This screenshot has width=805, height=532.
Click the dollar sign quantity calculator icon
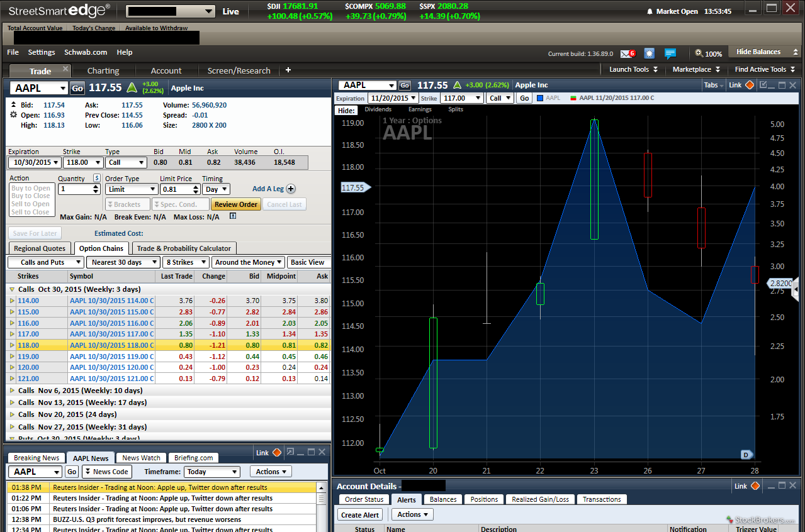[96, 178]
